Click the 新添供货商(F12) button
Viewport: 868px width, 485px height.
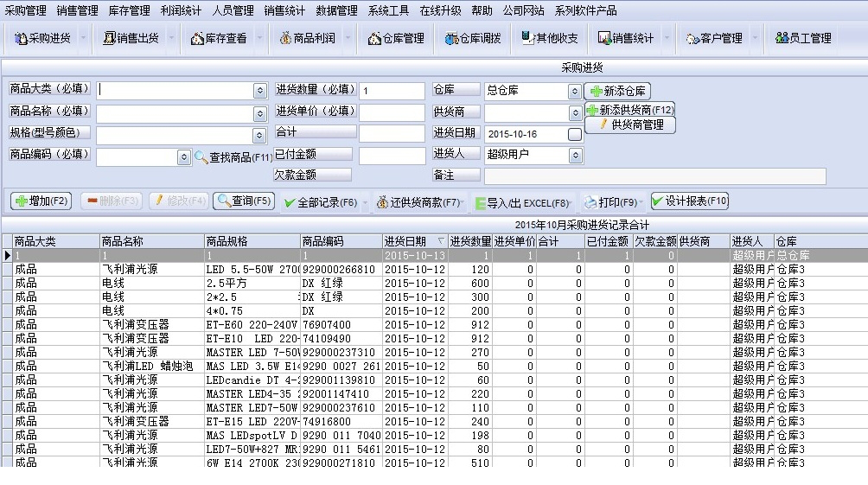click(630, 110)
